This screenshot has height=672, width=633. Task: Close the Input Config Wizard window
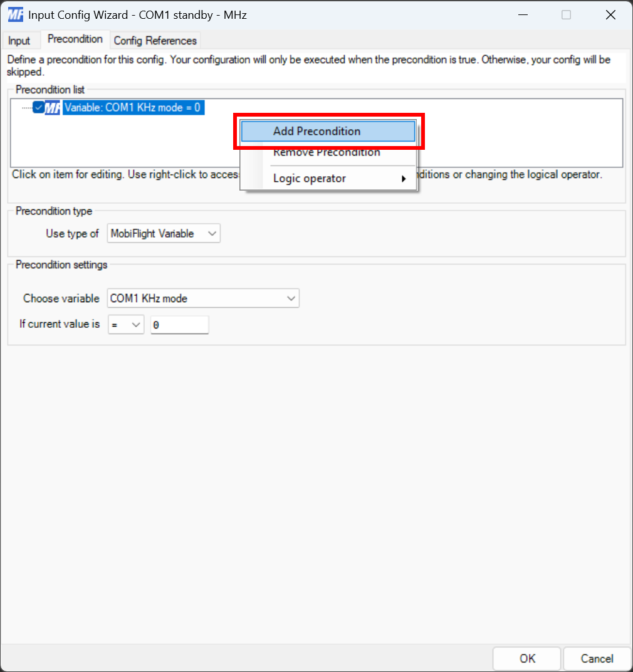click(610, 15)
